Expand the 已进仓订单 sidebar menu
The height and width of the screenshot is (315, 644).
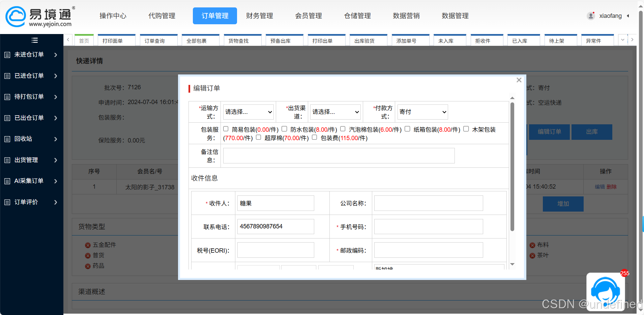click(32, 76)
